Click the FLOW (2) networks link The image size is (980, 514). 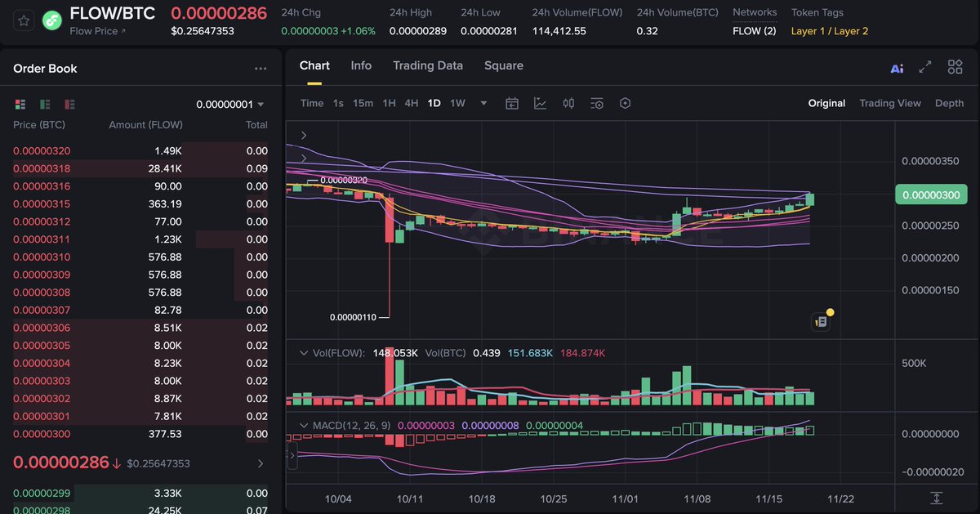[x=755, y=31]
